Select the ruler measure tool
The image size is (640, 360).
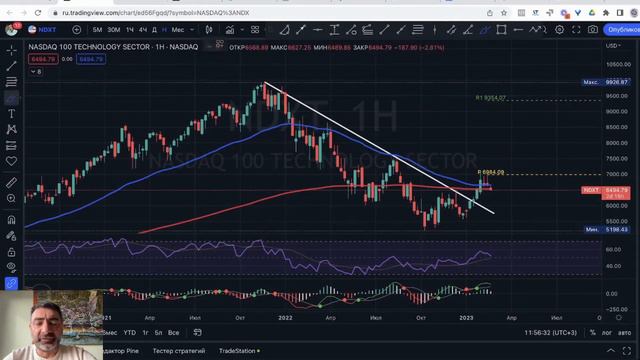click(x=11, y=182)
